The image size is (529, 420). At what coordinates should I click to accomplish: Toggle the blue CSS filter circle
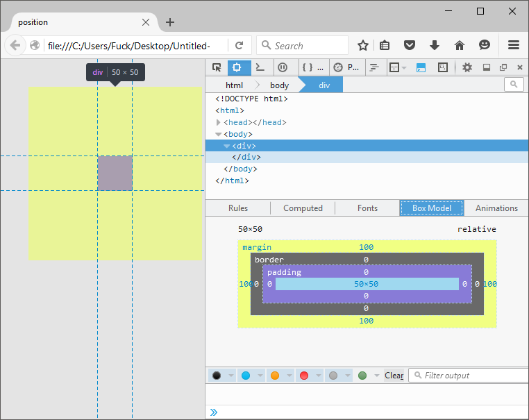tap(246, 376)
